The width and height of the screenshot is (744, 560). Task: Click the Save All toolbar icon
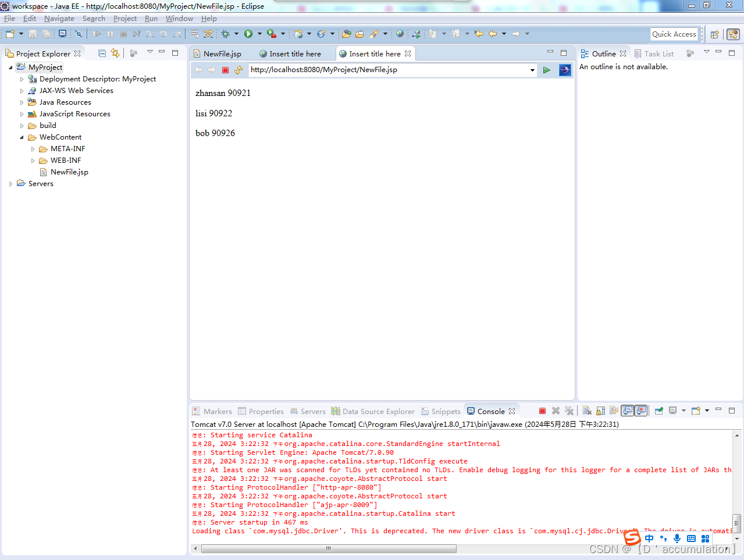pos(47,34)
